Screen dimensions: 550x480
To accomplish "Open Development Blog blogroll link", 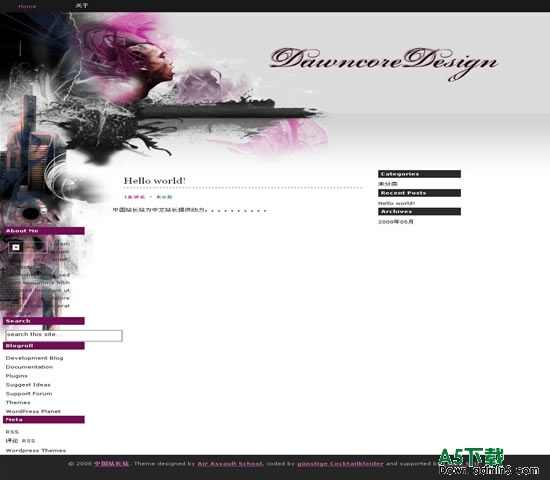I will (x=34, y=358).
